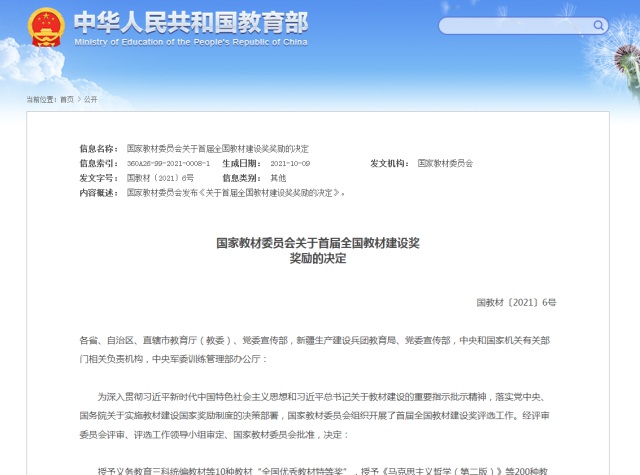Image resolution: width=640 pixels, height=475 pixels.
Task: Select the index number 360A26-99-2021-0008-1
Action: click(168, 164)
